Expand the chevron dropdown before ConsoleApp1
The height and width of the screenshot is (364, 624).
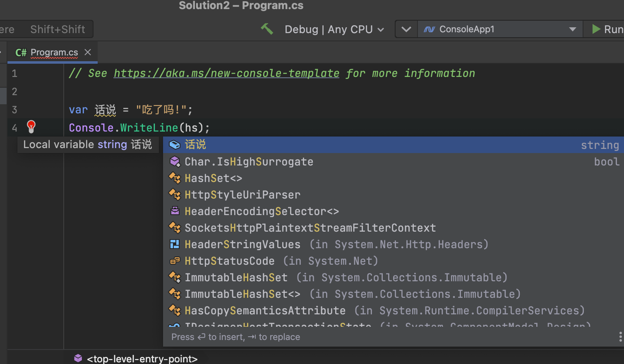(406, 29)
